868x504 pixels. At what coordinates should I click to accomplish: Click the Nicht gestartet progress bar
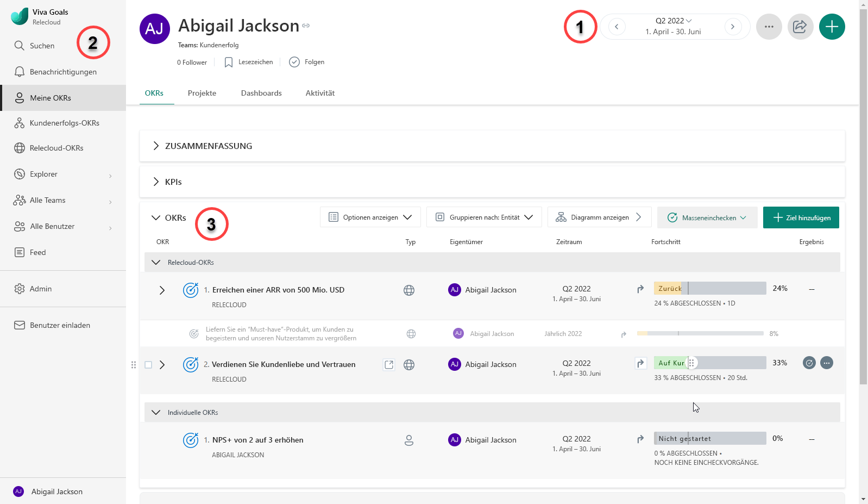point(710,438)
